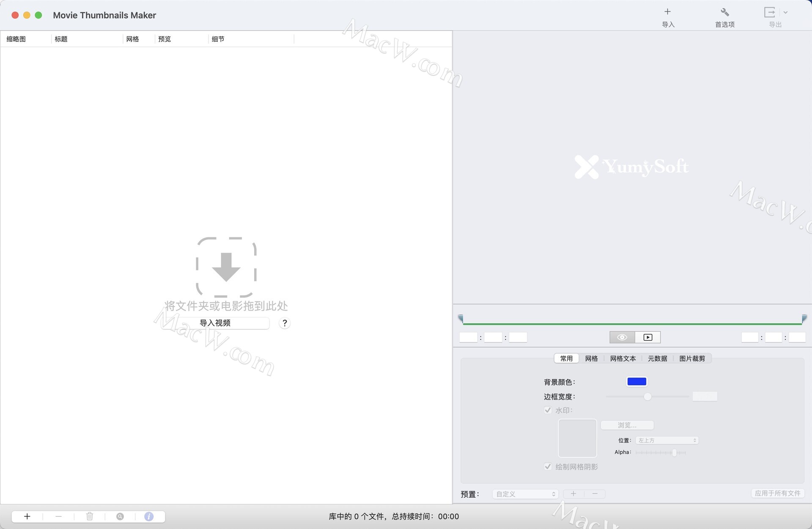Screen dimensions: 812x529
Task: Open the 网格文本 tab
Action: pos(623,358)
